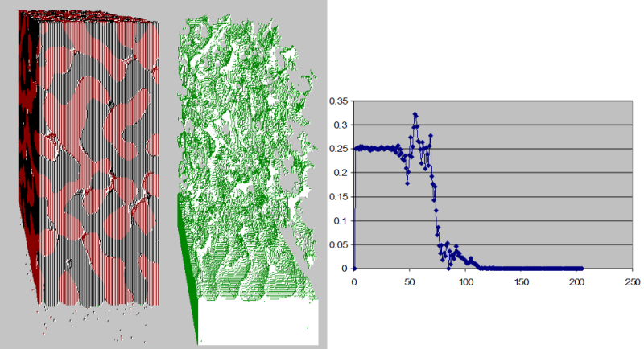This screenshot has height=349, width=644.
Task: Click the y-axis label 0.15
Action: coord(341,196)
